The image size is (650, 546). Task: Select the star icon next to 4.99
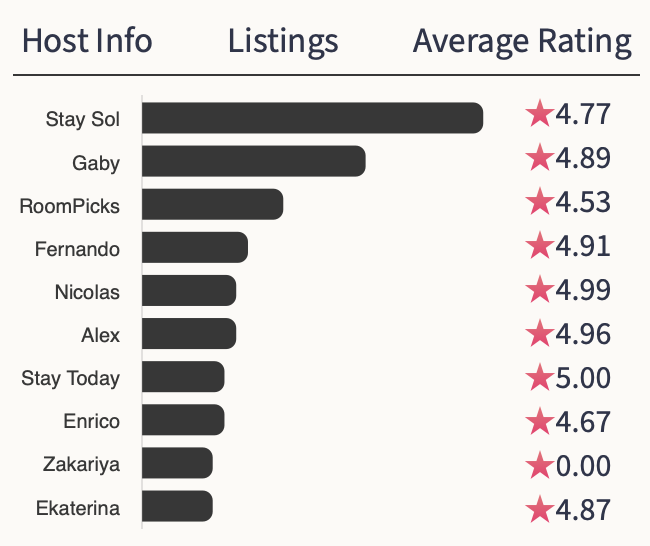pos(539,290)
